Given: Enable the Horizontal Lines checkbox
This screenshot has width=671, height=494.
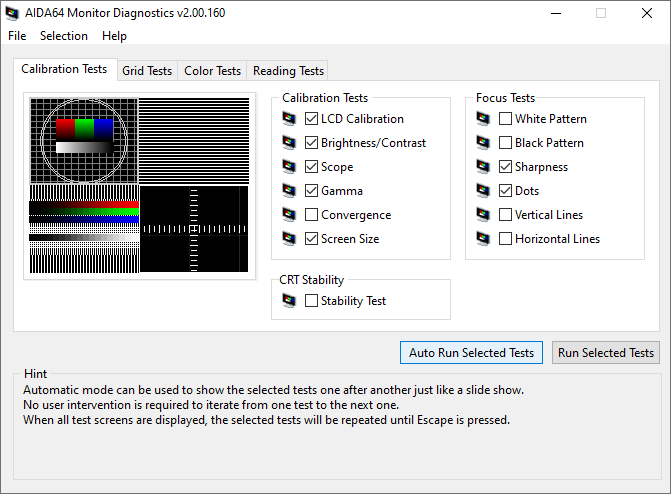Looking at the screenshot, I should [505, 238].
